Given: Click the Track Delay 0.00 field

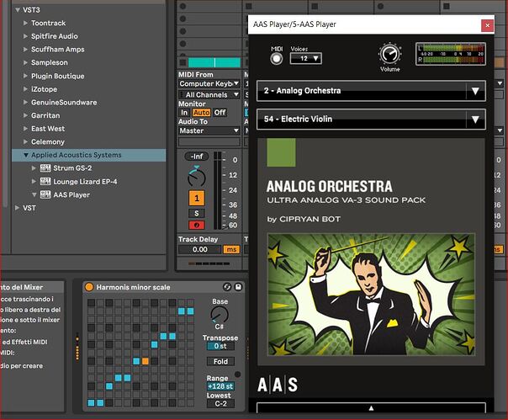Looking at the screenshot, I should 200,249.
